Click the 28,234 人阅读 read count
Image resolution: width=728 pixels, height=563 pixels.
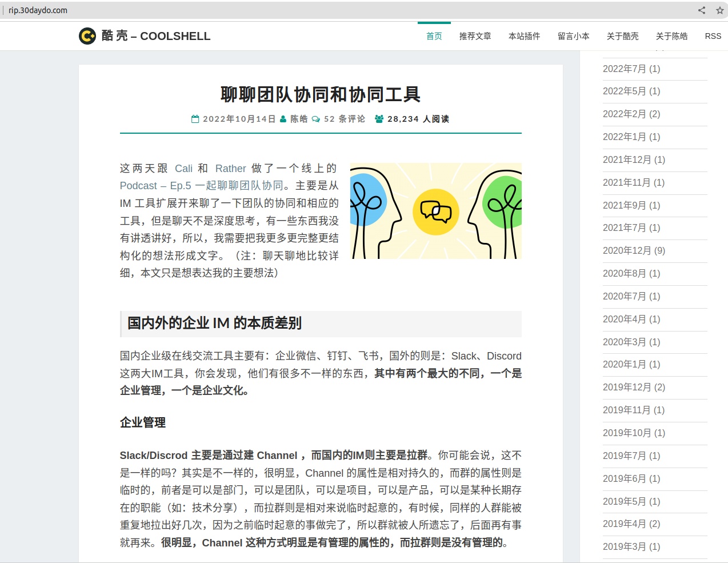(418, 119)
